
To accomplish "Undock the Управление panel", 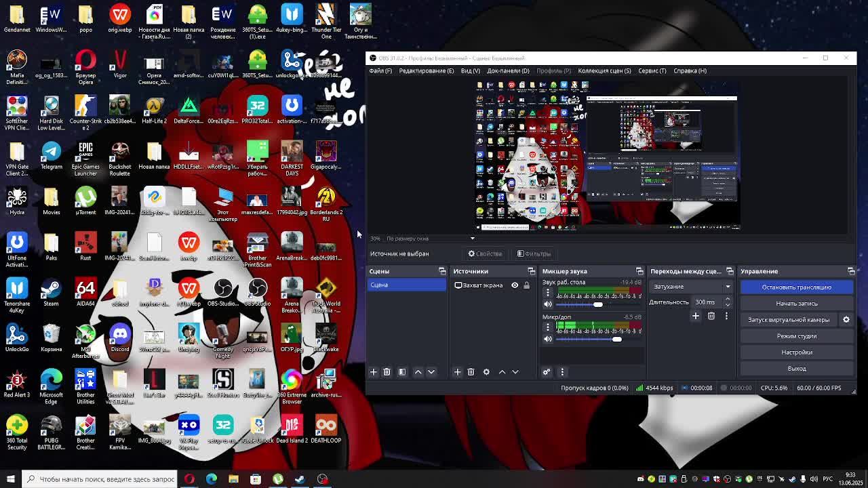I will [851, 271].
